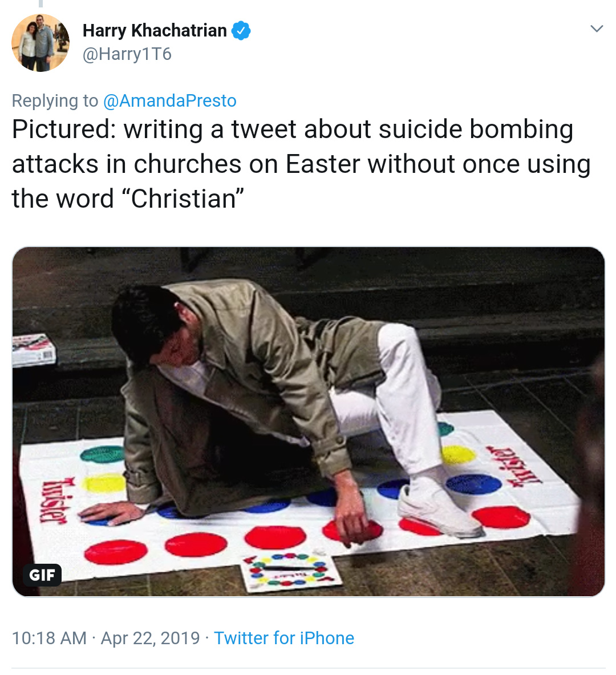The height and width of the screenshot is (675, 616).
Task: Click the "Replying to" label
Action: tap(55, 101)
